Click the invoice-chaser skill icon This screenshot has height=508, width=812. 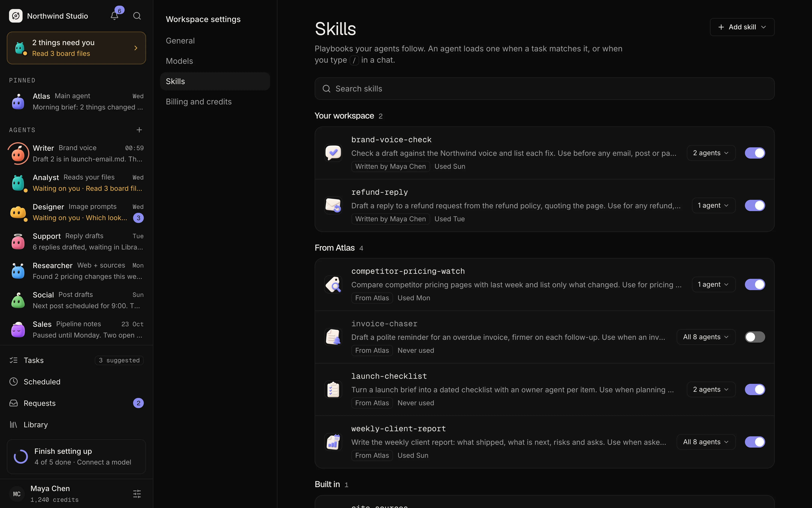(x=333, y=337)
